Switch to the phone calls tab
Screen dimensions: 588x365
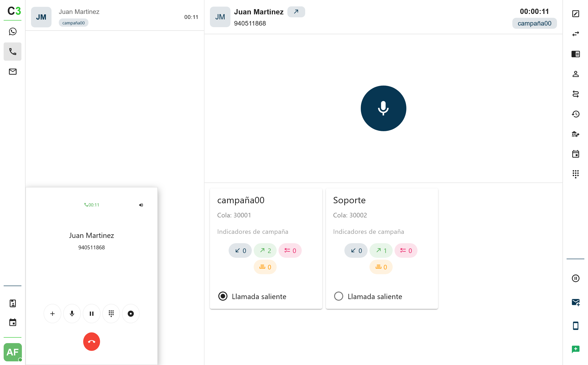point(13,52)
